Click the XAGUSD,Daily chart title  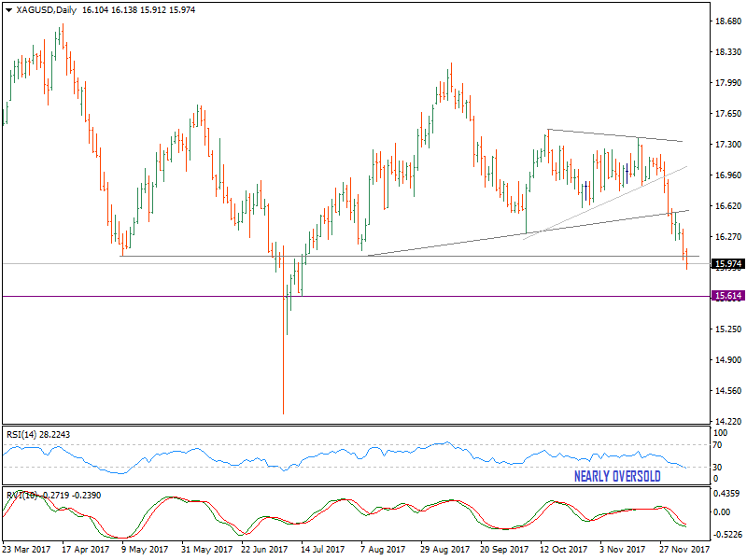coord(42,9)
